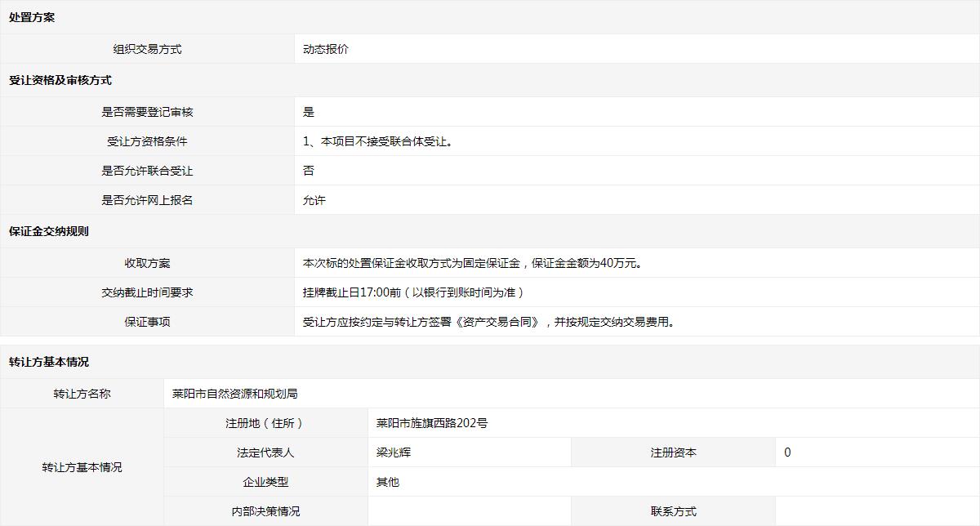Screen dimensions: 980x526
Task: Click the 允许 value for online registration
Action: [314, 200]
